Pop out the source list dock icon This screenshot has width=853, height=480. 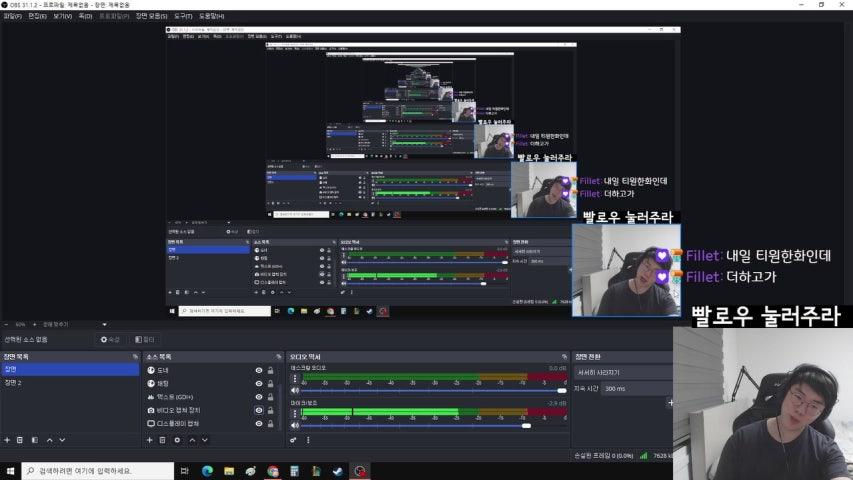(x=279, y=356)
